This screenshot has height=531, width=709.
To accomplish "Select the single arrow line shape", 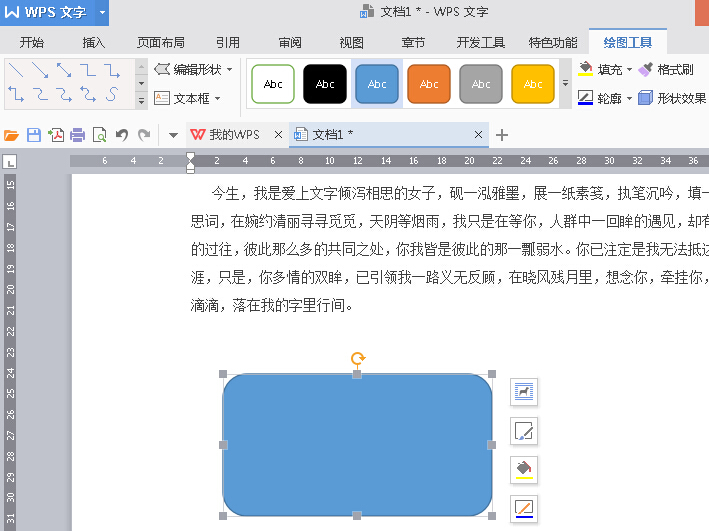I will tap(40, 70).
